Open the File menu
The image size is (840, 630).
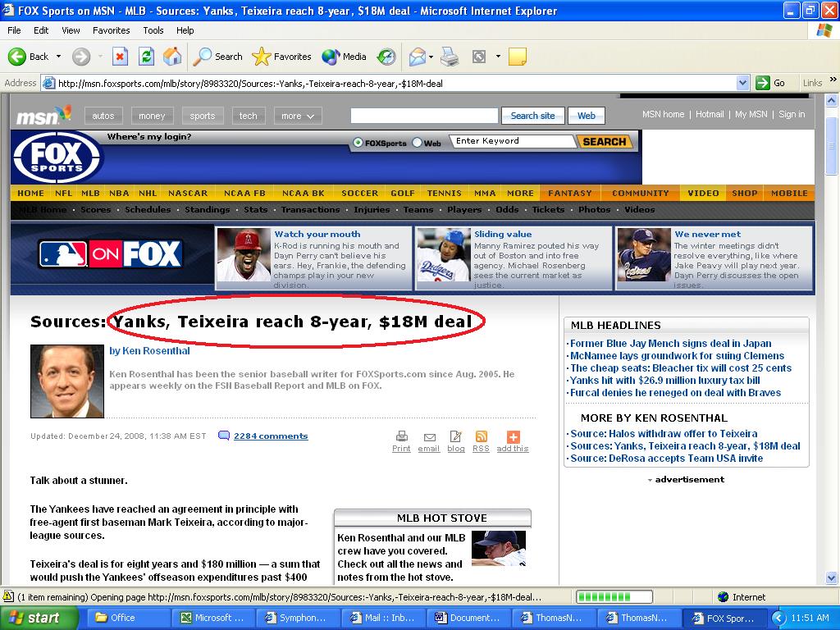[x=14, y=30]
